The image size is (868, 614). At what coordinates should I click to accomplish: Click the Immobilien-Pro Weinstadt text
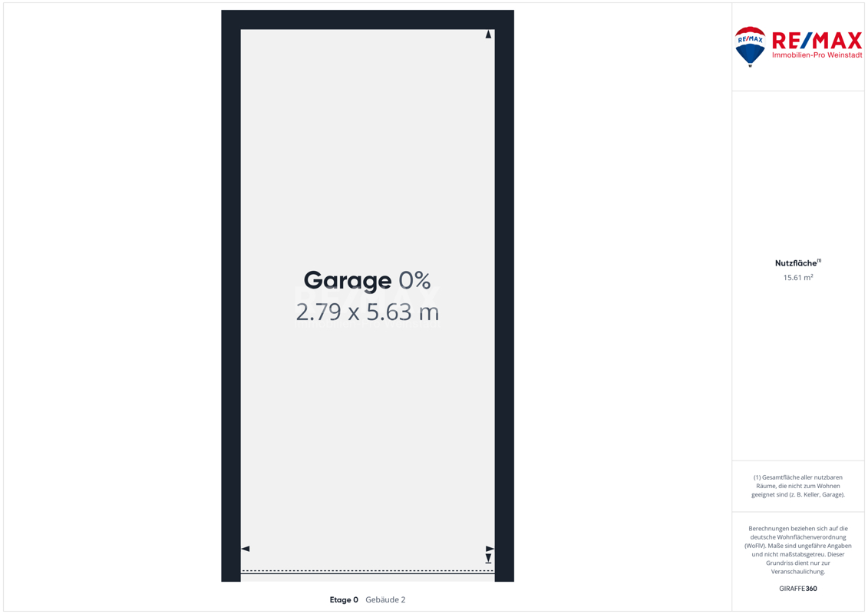817,55
